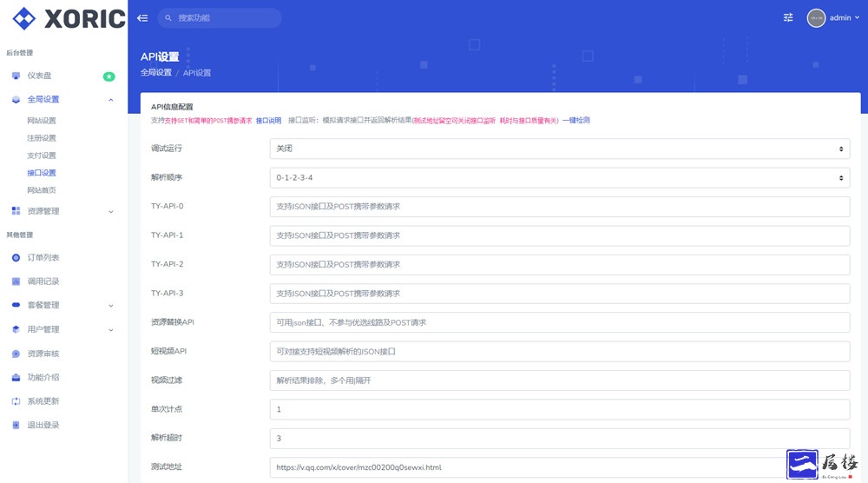
Task: Click the 全局设置 layers icon
Action: [16, 100]
